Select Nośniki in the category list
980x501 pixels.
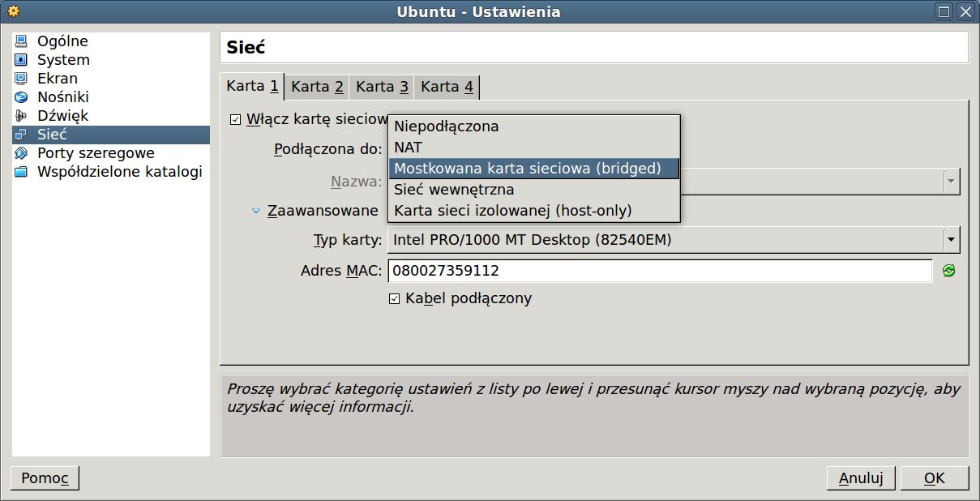coord(111,97)
